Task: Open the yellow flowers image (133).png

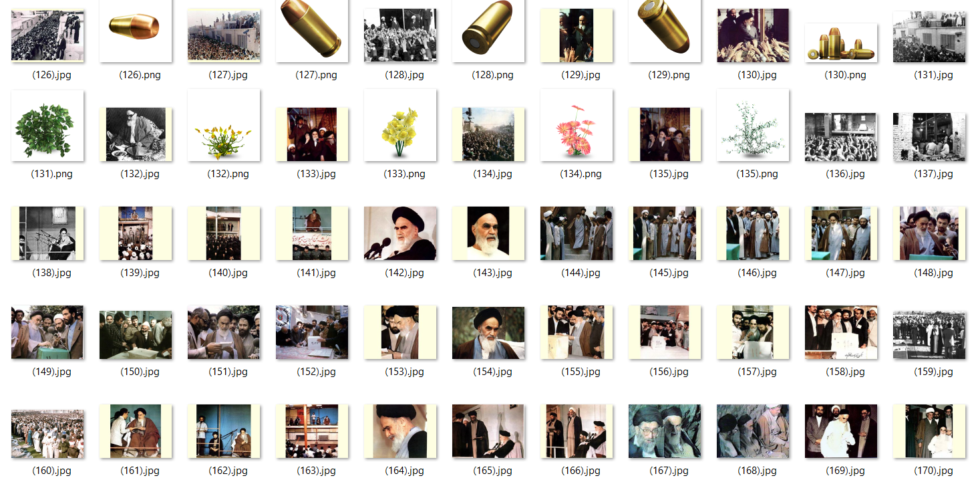Action: coord(400,126)
